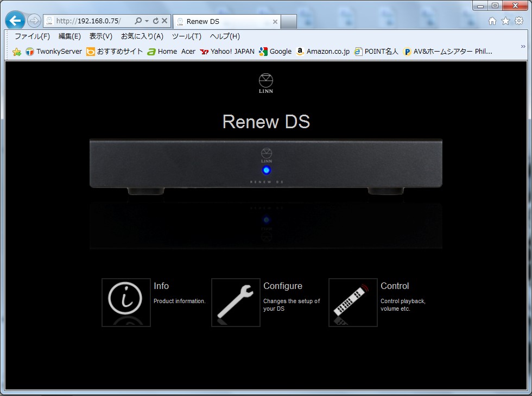Screen dimensions: 532x396
Task: Open the お気に入り(A) menu
Action: 142,36
